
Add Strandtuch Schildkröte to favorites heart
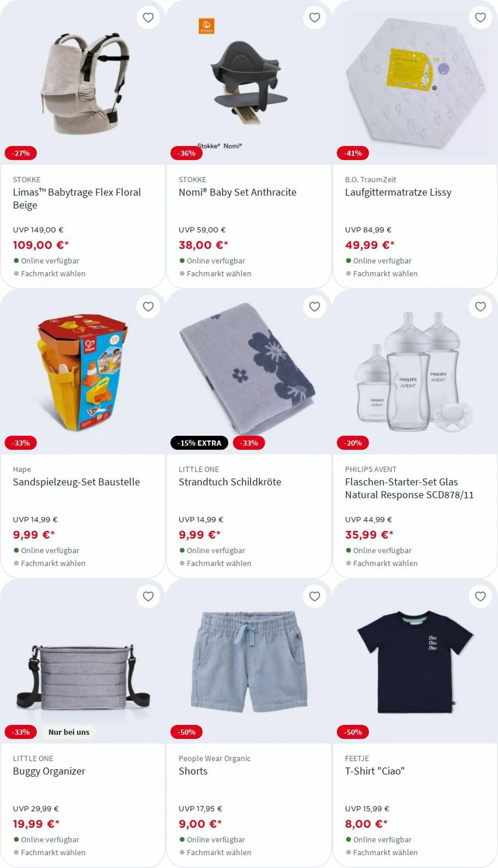[315, 306]
